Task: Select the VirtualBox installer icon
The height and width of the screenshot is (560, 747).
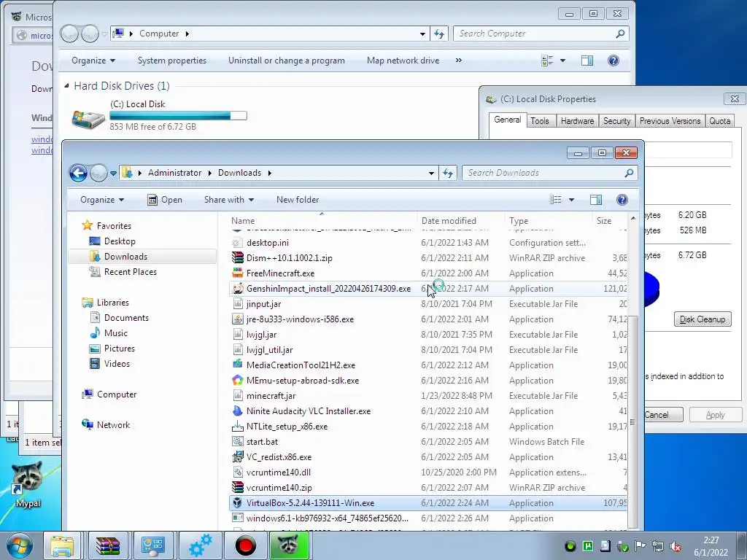Action: click(237, 503)
